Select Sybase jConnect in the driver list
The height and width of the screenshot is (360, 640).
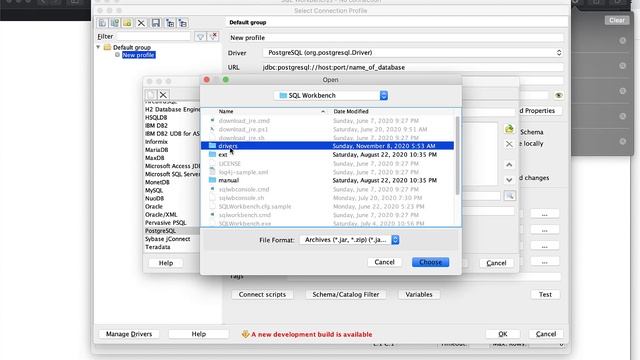167,239
